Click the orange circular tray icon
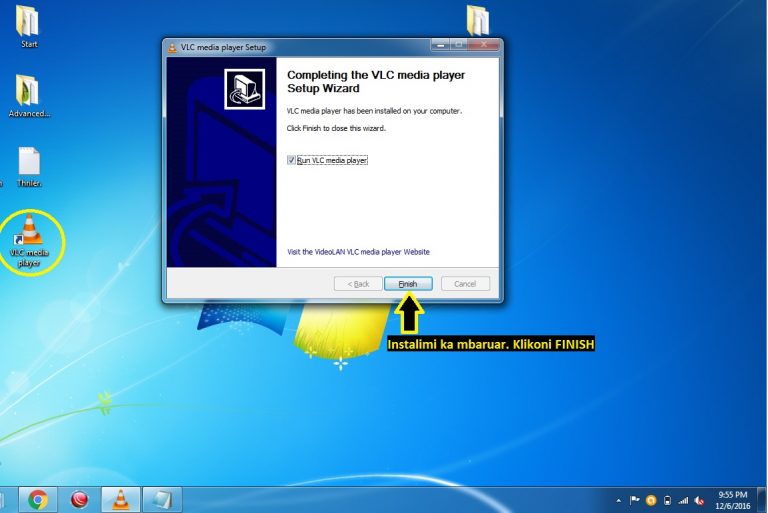 pyautogui.click(x=651, y=500)
